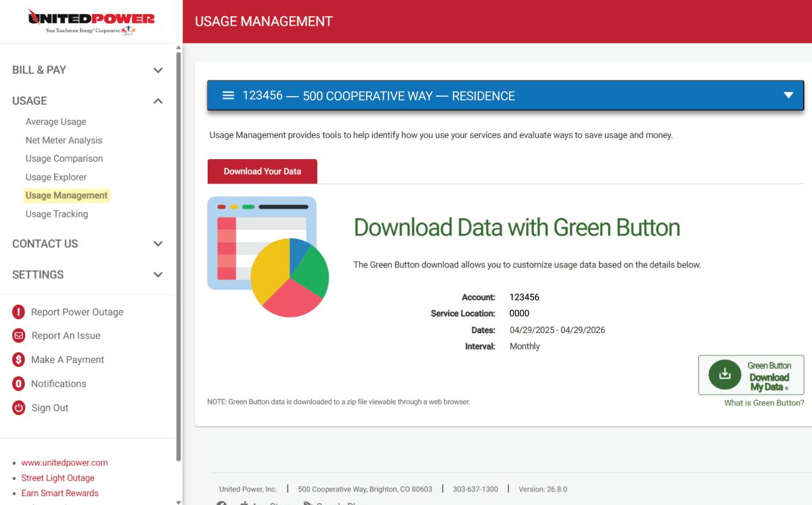Click Green Button Download My Data
This screenshot has width=812, height=505.
(x=751, y=375)
